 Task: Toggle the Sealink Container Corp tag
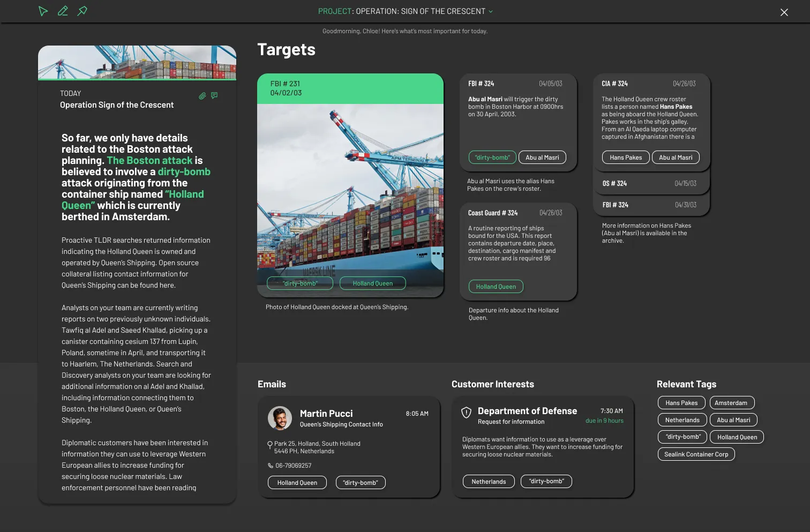(696, 454)
